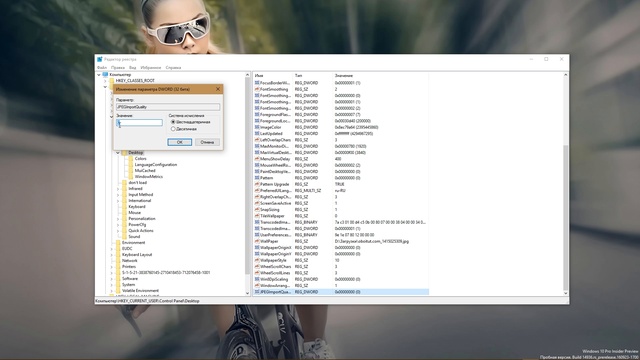Expand the Quick Actions key

coord(118,231)
